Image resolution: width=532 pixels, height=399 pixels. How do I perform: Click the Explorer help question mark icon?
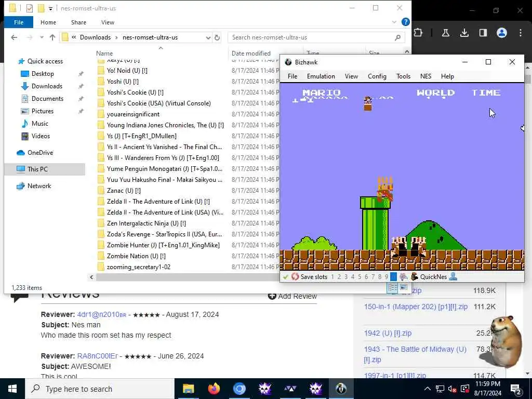click(405, 22)
